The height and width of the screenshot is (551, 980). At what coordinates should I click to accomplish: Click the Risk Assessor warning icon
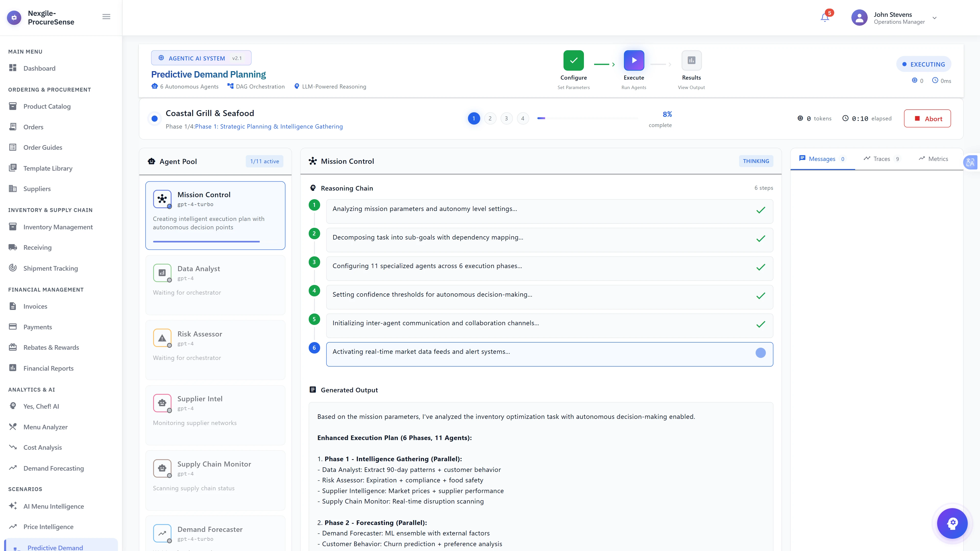point(162,338)
